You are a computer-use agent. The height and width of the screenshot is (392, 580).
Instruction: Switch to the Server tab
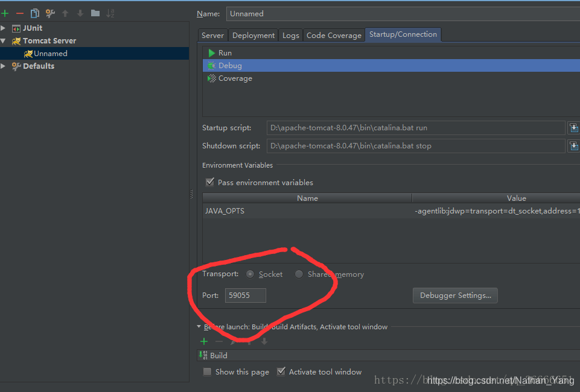[x=212, y=36]
